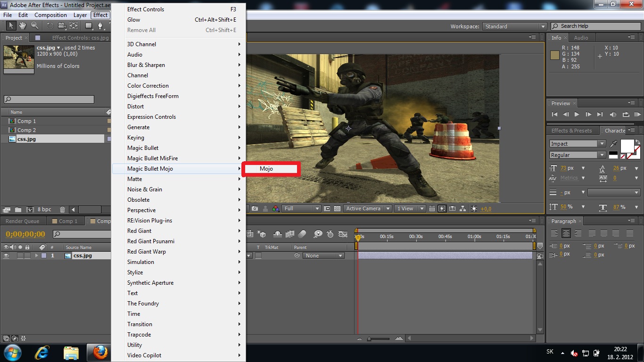Select the Unified Camera tool
The width and height of the screenshot is (644, 362).
click(62, 26)
